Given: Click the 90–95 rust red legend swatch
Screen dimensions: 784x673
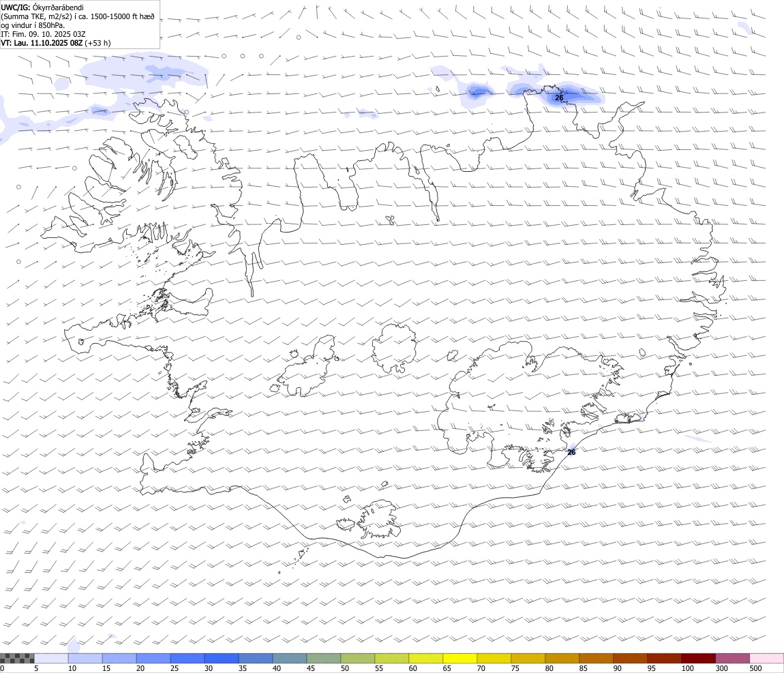Looking at the screenshot, I should (630, 658).
